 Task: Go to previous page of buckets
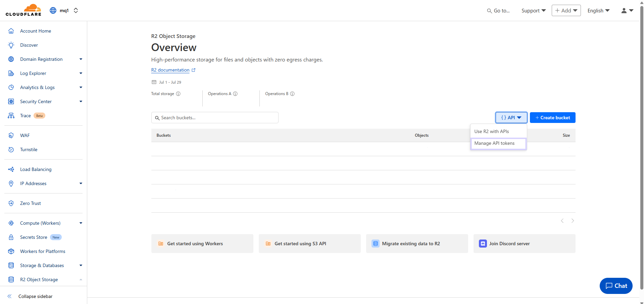click(562, 221)
